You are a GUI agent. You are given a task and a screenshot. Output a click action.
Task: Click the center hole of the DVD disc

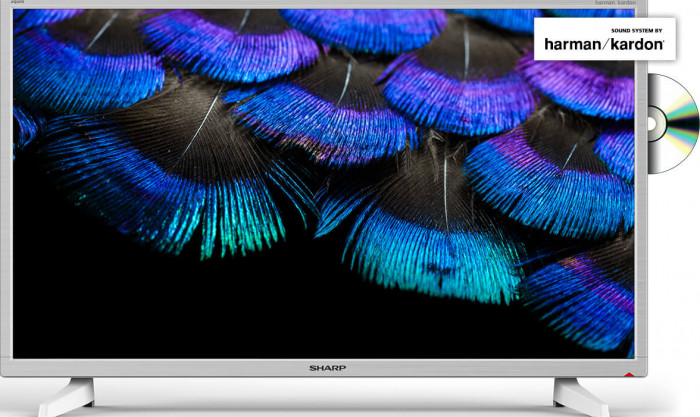pos(650,125)
